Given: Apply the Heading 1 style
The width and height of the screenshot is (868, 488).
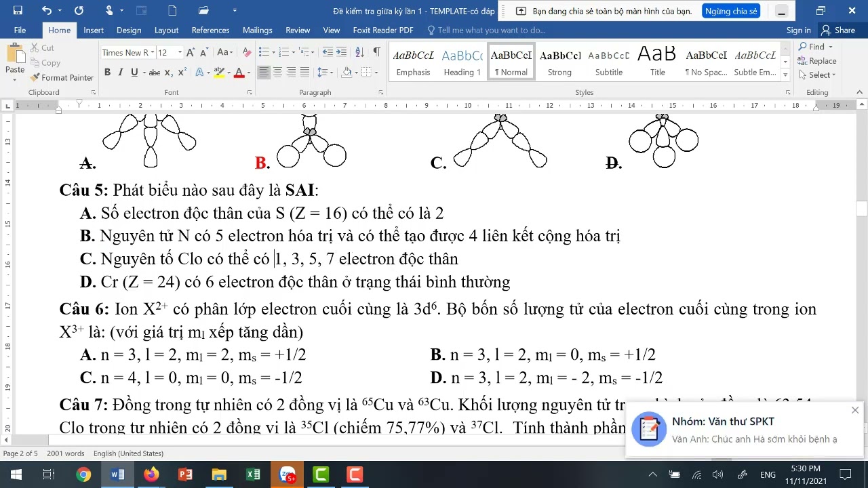Looking at the screenshot, I should click(462, 62).
